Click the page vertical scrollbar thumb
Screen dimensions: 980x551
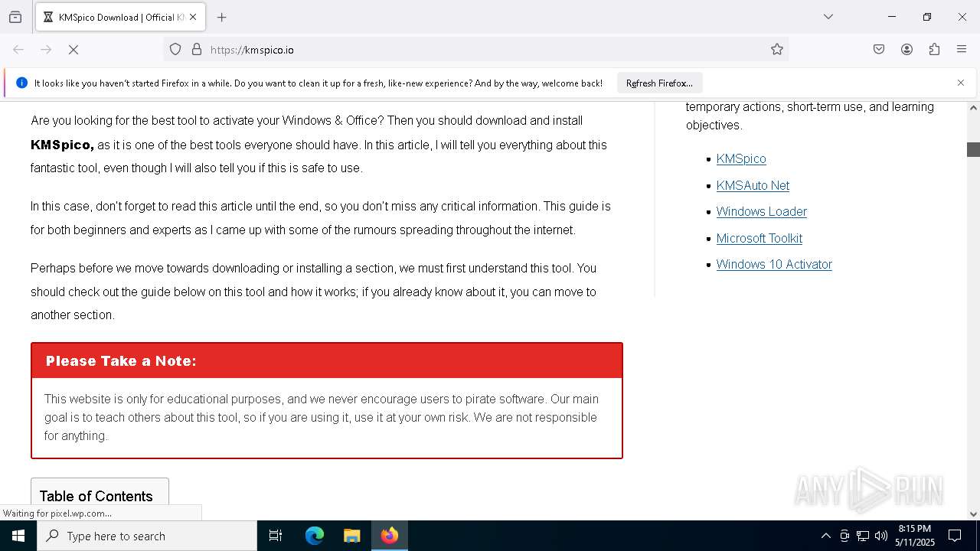pyautogui.click(x=973, y=149)
